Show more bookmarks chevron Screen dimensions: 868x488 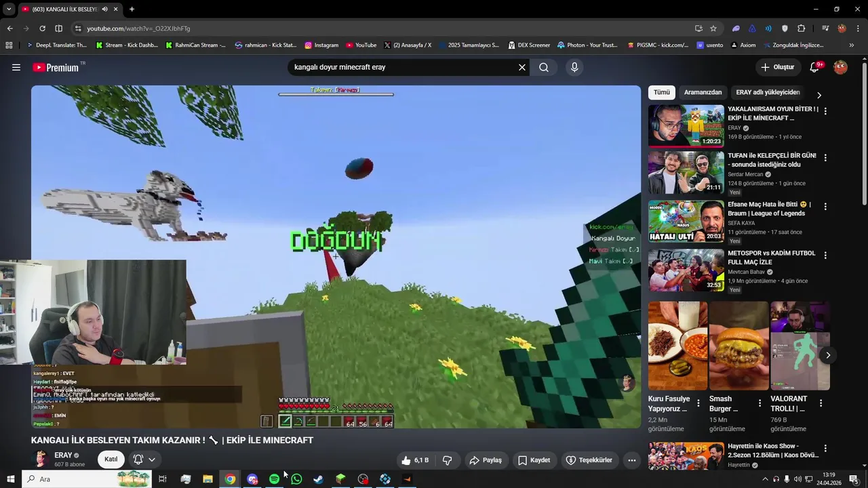click(852, 45)
